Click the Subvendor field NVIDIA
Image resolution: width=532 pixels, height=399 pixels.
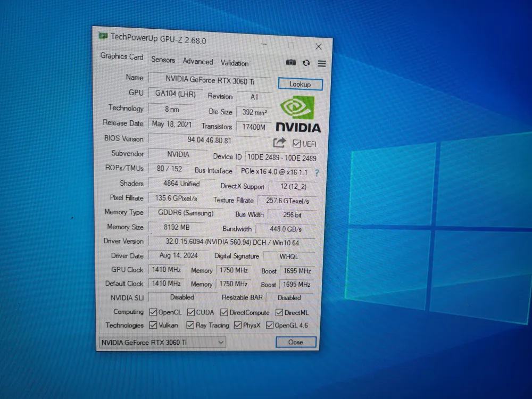click(x=178, y=154)
